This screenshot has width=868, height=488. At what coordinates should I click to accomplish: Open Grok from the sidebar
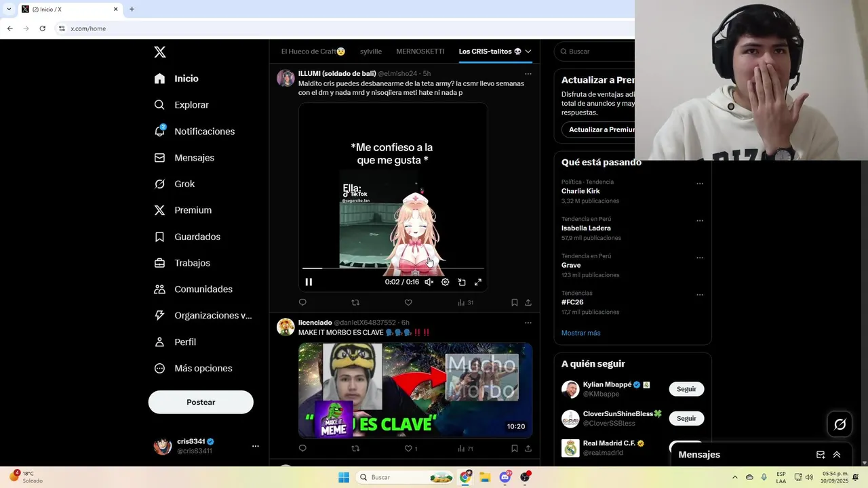tap(174, 184)
